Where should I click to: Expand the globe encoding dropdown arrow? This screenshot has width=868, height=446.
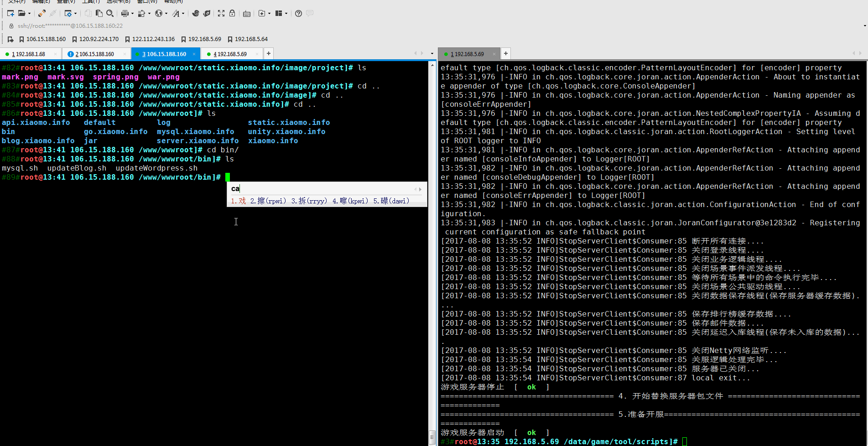[x=166, y=14]
